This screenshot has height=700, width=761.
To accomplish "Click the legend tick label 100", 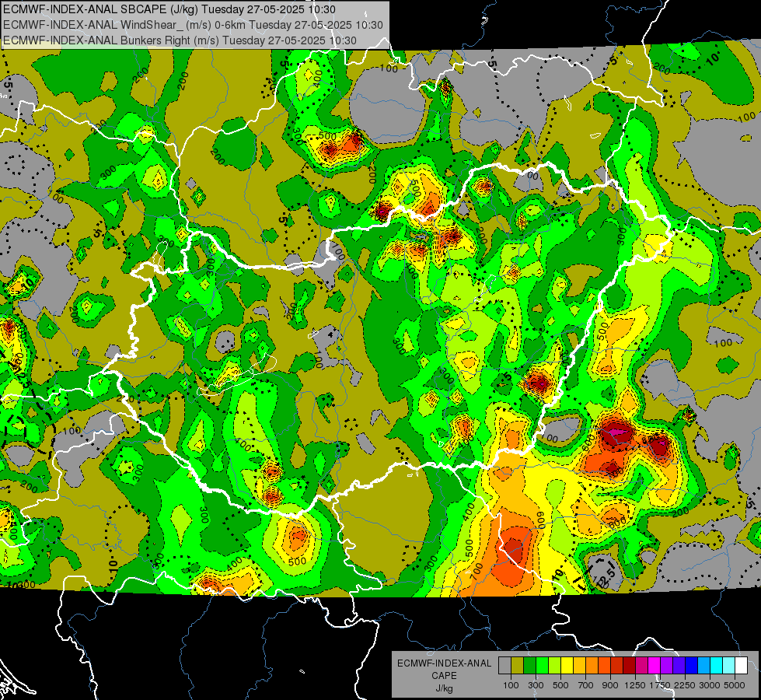I will (511, 685).
